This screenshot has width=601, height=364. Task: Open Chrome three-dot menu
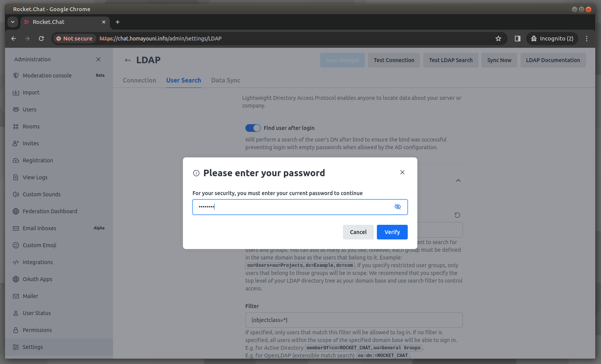pyautogui.click(x=587, y=39)
